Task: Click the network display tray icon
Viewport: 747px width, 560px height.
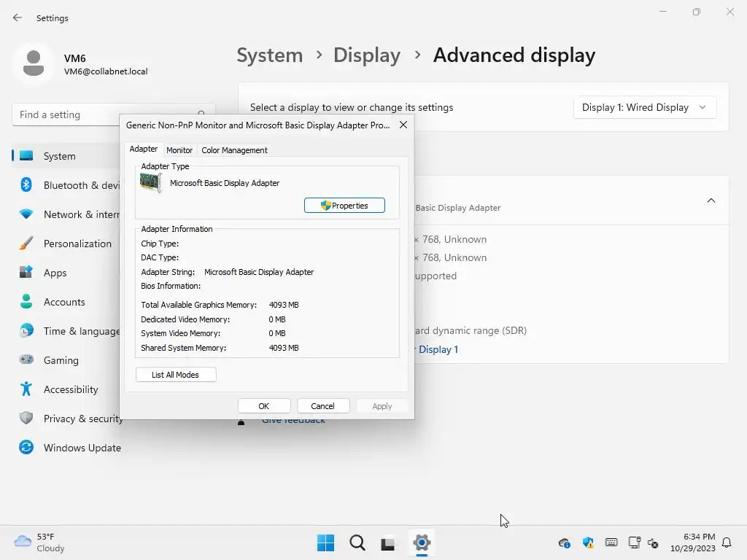Action: click(x=634, y=542)
